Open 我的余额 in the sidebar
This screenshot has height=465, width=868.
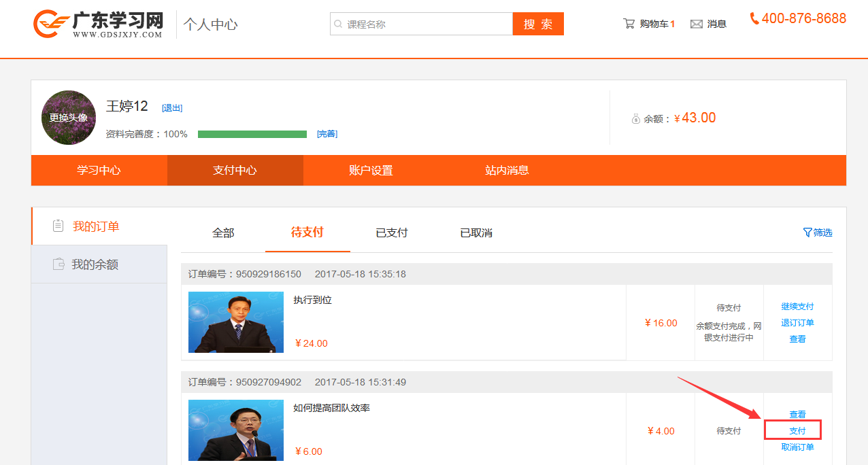click(95, 264)
